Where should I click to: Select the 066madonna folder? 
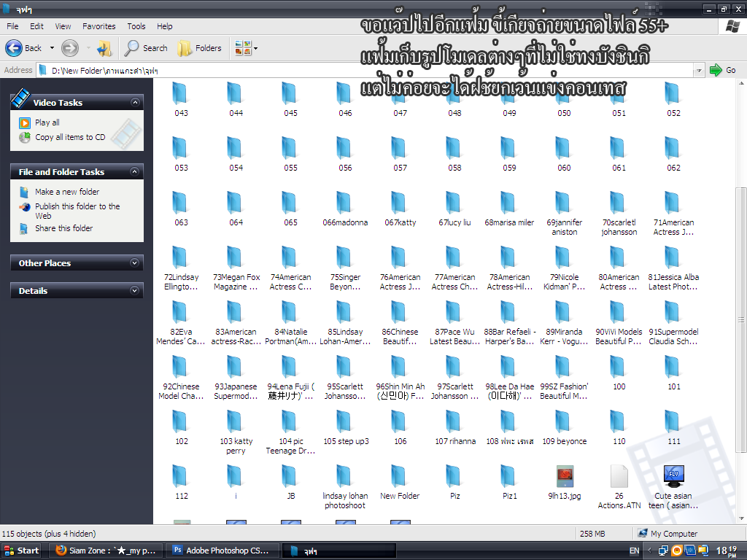tap(345, 209)
